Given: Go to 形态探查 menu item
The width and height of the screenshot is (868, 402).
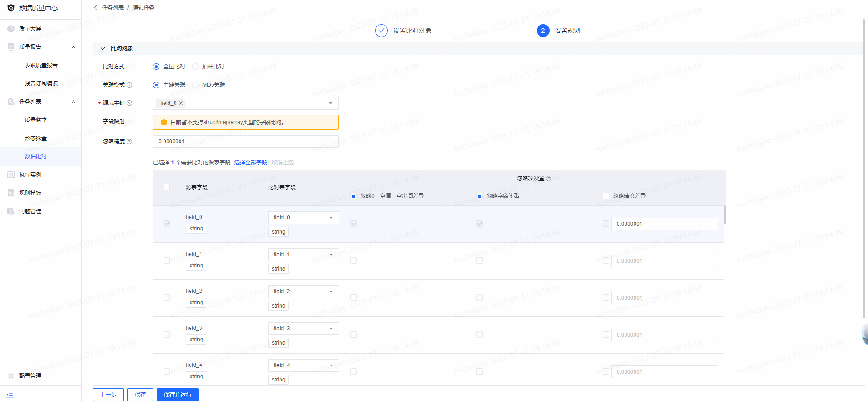Looking at the screenshot, I should (x=36, y=138).
